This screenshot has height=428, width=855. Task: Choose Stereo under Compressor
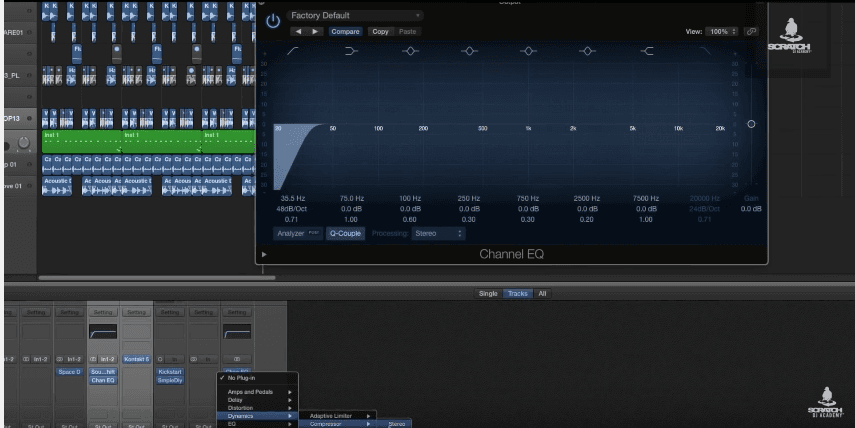[396, 424]
